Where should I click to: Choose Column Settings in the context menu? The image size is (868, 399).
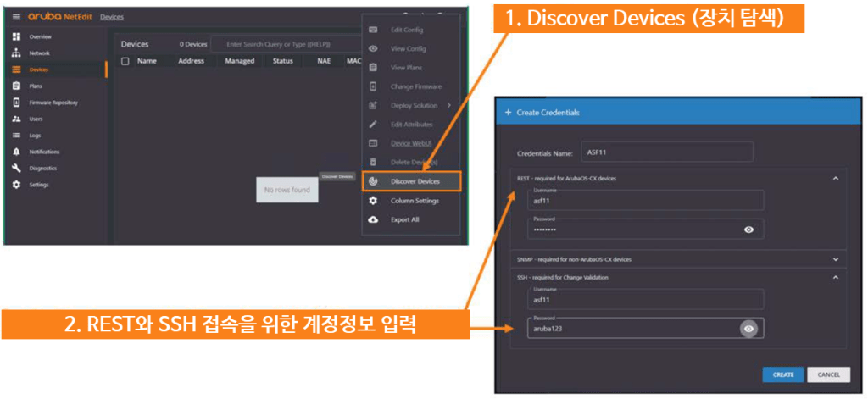pyautogui.click(x=415, y=201)
